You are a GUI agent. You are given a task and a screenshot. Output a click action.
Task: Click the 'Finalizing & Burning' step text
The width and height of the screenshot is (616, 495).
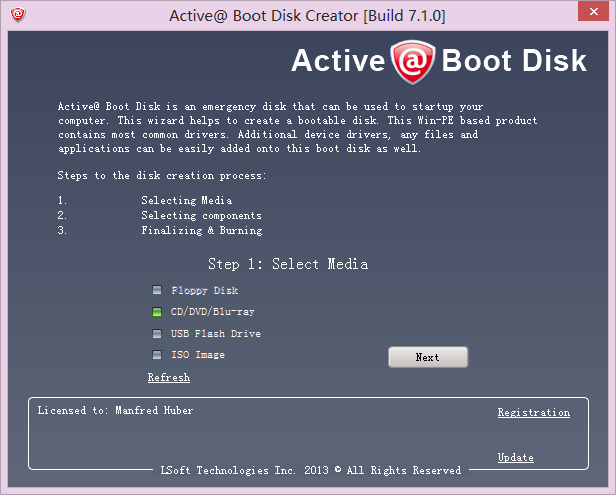[x=202, y=230]
